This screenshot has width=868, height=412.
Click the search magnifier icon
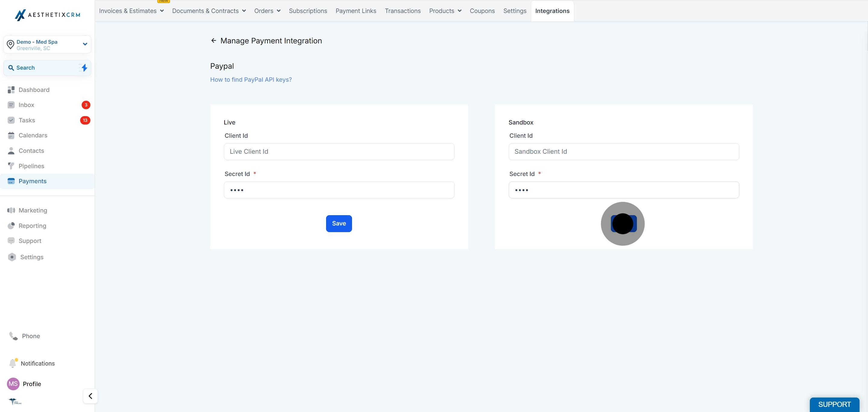click(x=11, y=68)
